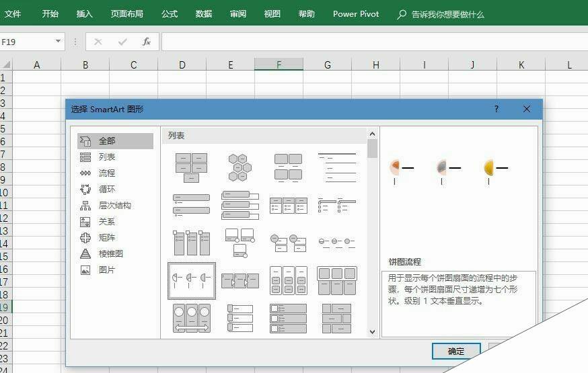Screen dimensions: 588x373
Task: Select the 流程 (Process) category icon
Action: click(x=85, y=173)
